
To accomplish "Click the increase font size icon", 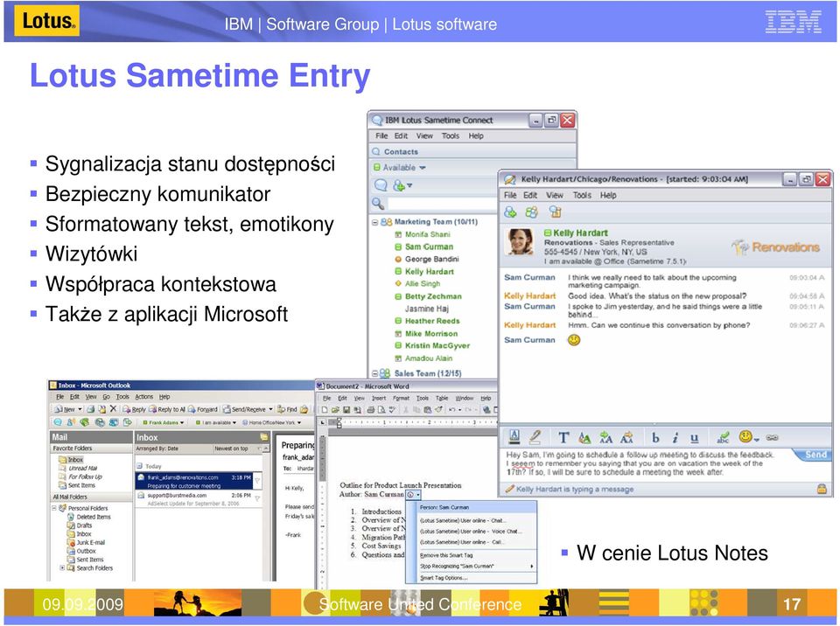I will pyautogui.click(x=605, y=438).
